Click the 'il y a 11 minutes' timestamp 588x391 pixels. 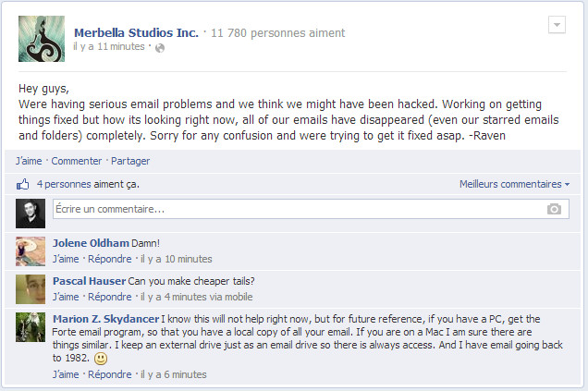click(x=109, y=46)
